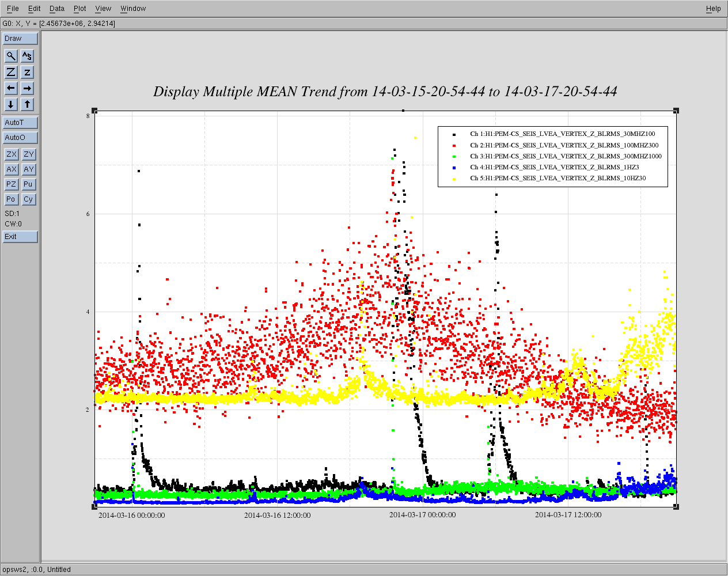Click the ZX zoom X-axis button
The height and width of the screenshot is (576, 728).
(11, 154)
